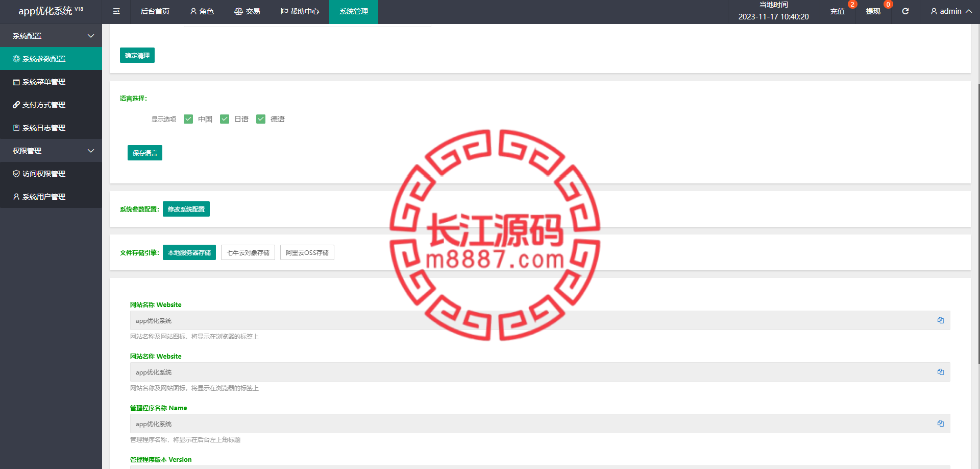Click the 确定清理 button

pyautogui.click(x=137, y=55)
